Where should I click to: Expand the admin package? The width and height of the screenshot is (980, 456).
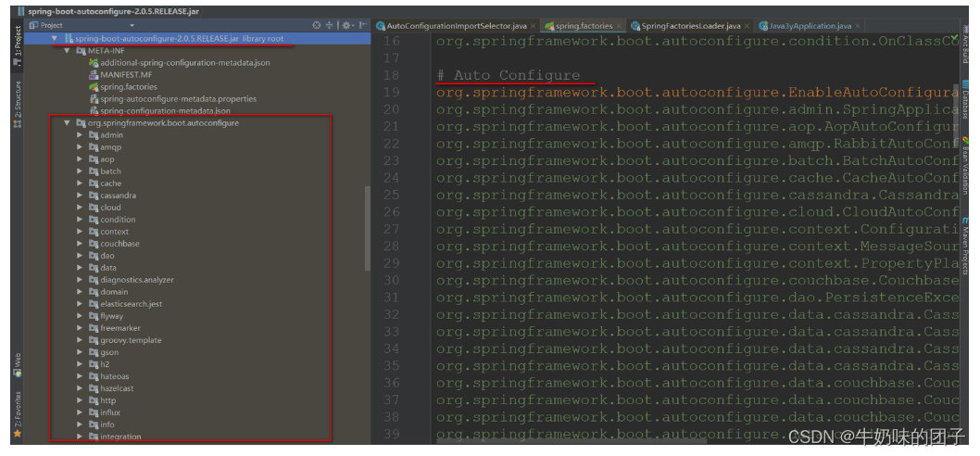(80, 134)
